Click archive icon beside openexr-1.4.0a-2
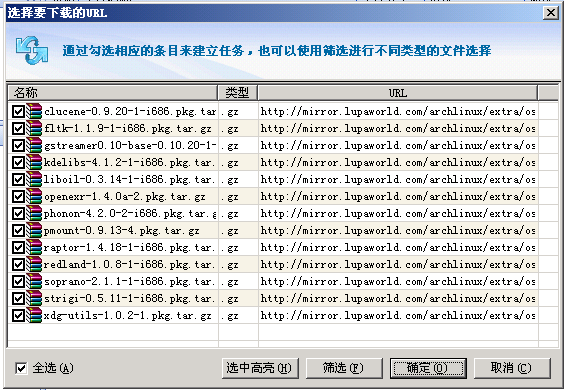 point(34,196)
